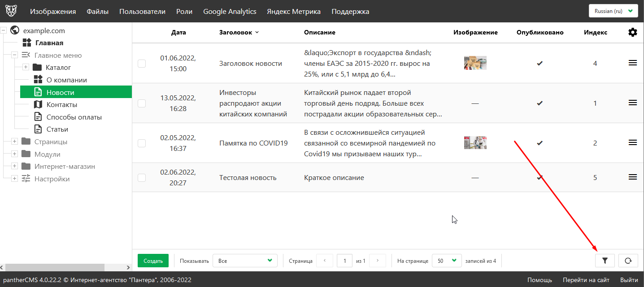Click the COVID19 news image thumbnail
Screen dimensions: 644x287
coord(475,143)
